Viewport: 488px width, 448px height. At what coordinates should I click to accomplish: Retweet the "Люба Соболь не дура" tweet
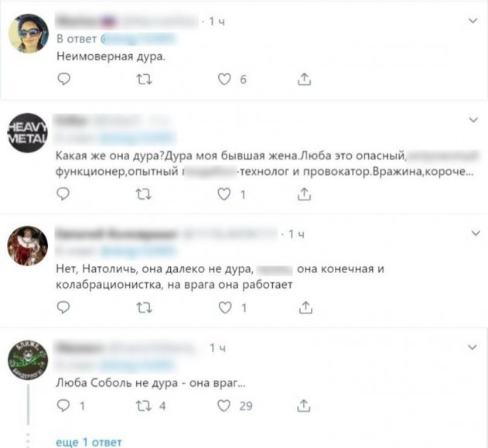tap(144, 406)
